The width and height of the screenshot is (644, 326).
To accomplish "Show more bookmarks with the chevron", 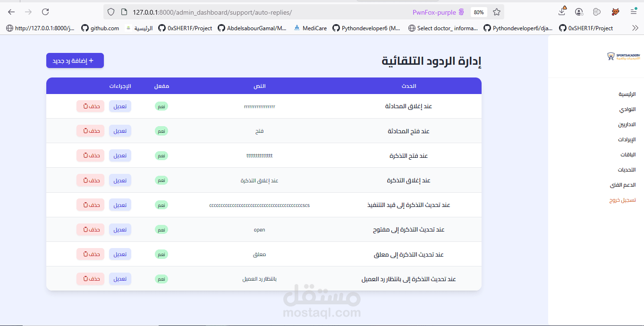I will tap(635, 28).
